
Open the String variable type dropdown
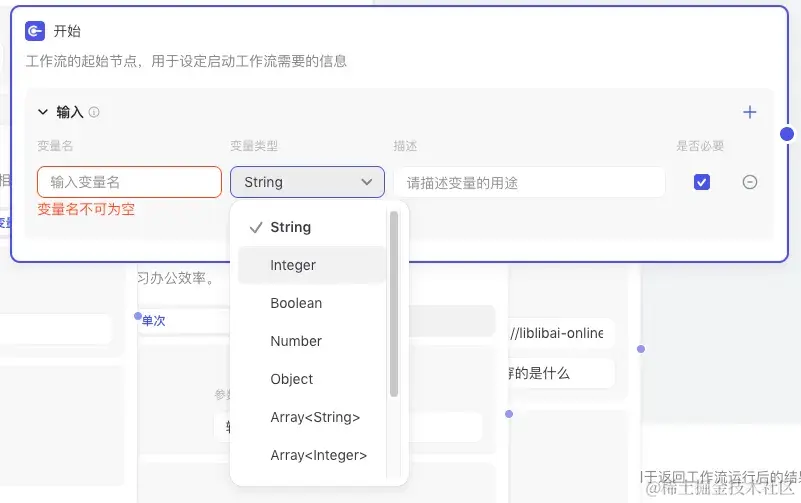(x=308, y=182)
